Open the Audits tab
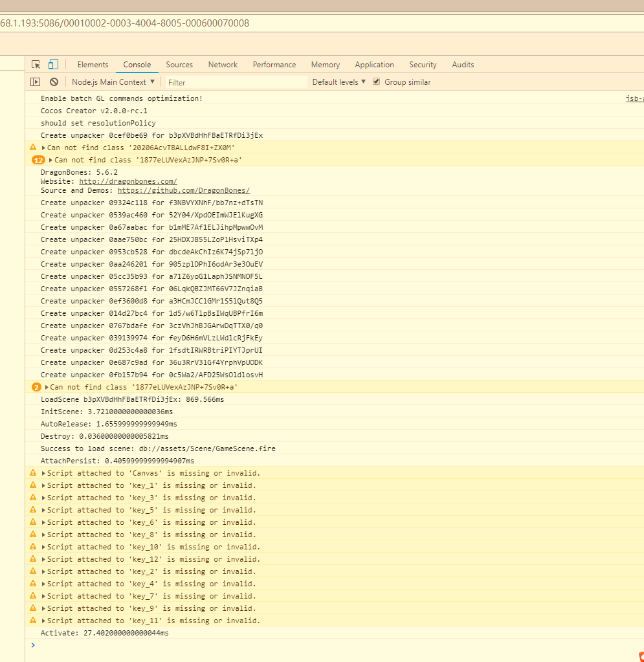644x662 pixels. (x=463, y=65)
